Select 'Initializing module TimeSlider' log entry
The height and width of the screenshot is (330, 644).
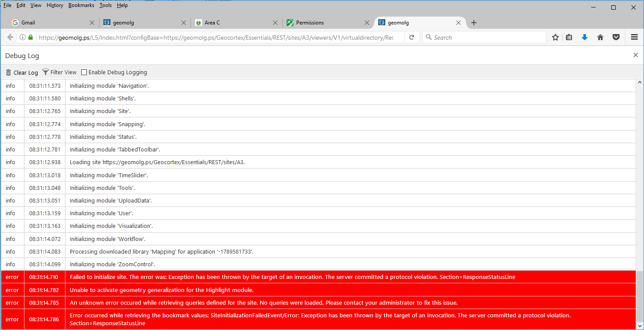pos(319,175)
